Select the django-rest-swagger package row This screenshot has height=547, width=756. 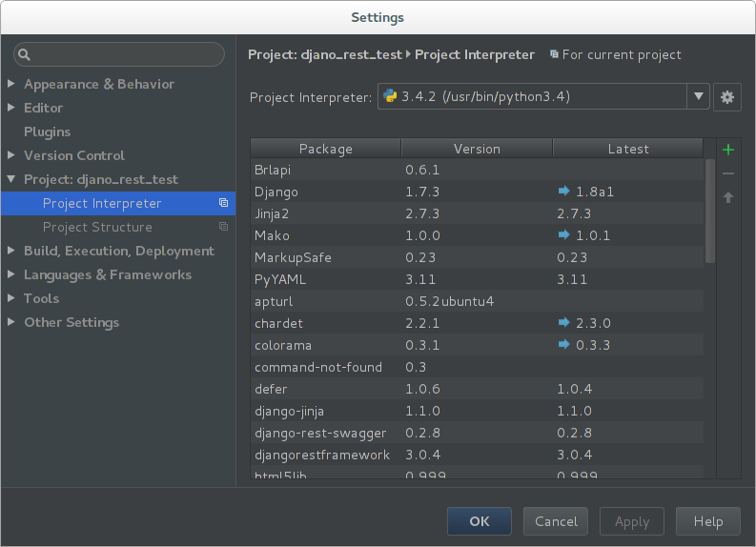(x=477, y=433)
